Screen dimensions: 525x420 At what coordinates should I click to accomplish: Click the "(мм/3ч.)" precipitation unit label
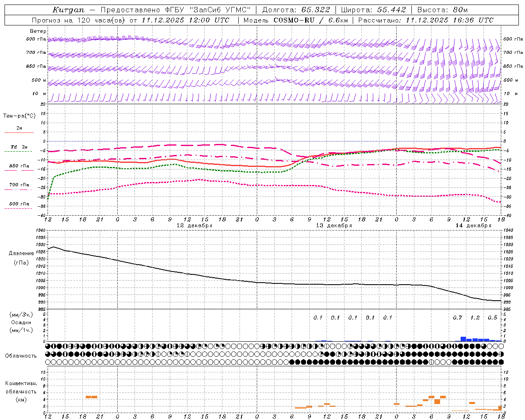(x=21, y=315)
